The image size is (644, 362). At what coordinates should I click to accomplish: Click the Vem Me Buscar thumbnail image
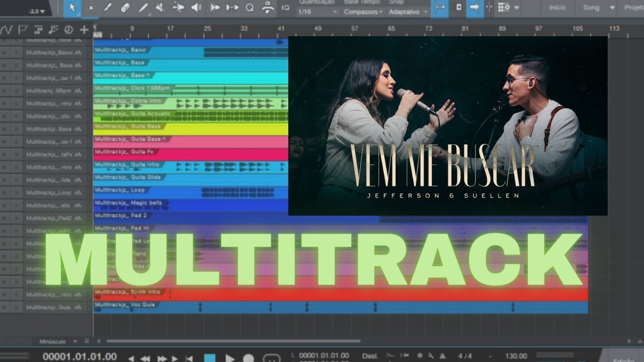[448, 126]
